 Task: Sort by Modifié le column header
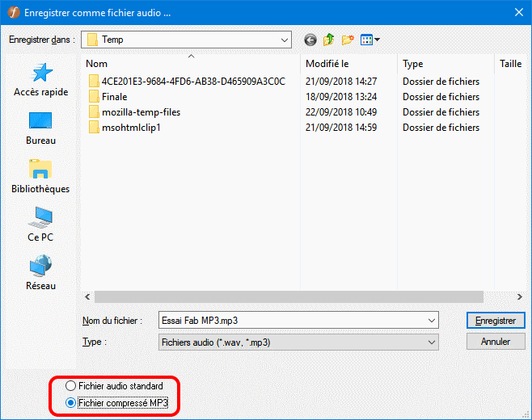pyautogui.click(x=348, y=64)
